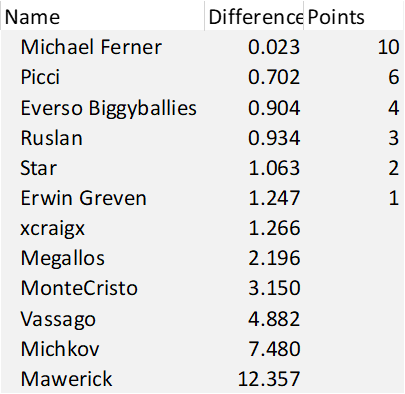Click the Vassago name cell

[103, 319]
